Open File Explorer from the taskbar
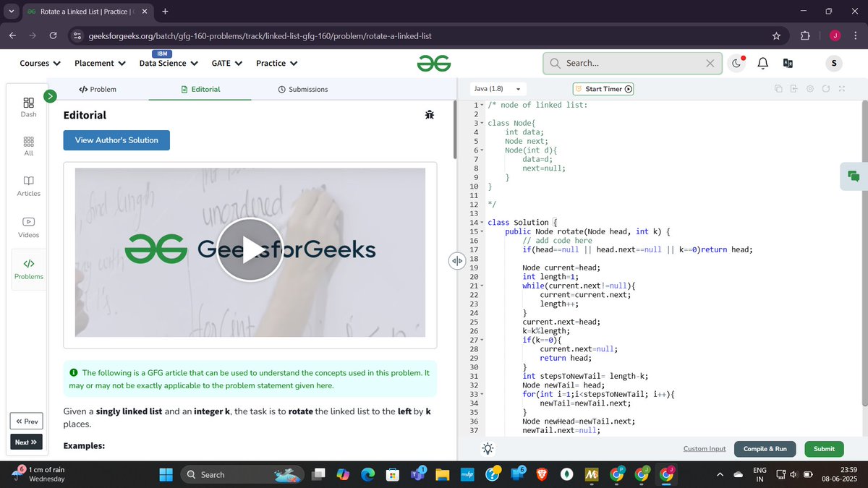The height and width of the screenshot is (488, 868). tap(442, 474)
